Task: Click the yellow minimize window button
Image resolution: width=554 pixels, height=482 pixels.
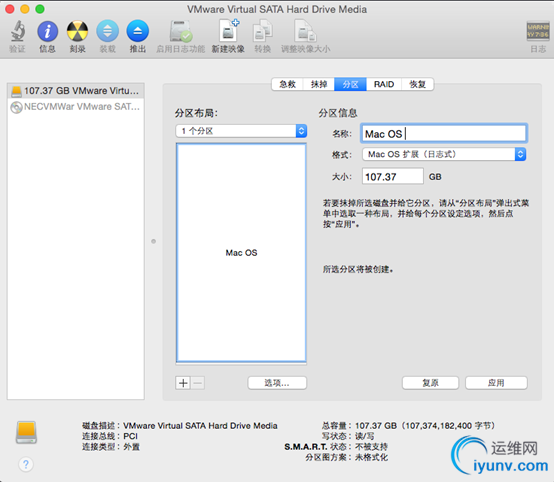Action: (x=25, y=9)
